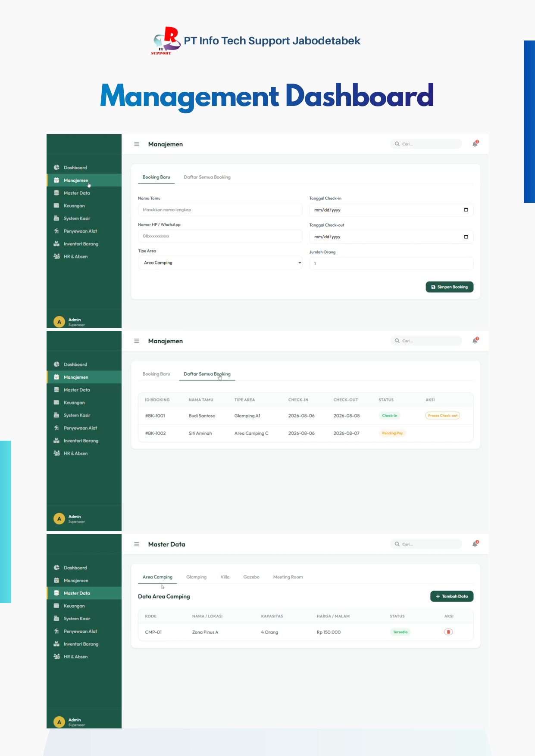Click the Area Camping C cell

tap(251, 433)
